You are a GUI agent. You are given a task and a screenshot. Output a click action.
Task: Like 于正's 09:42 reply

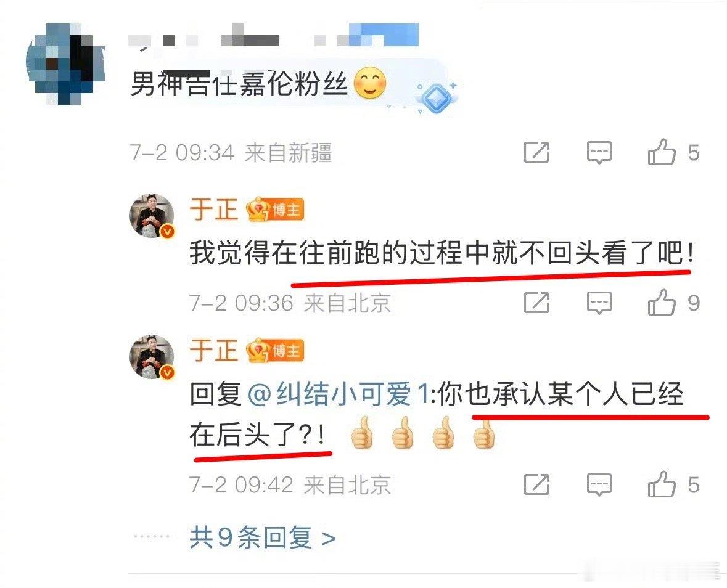click(662, 484)
